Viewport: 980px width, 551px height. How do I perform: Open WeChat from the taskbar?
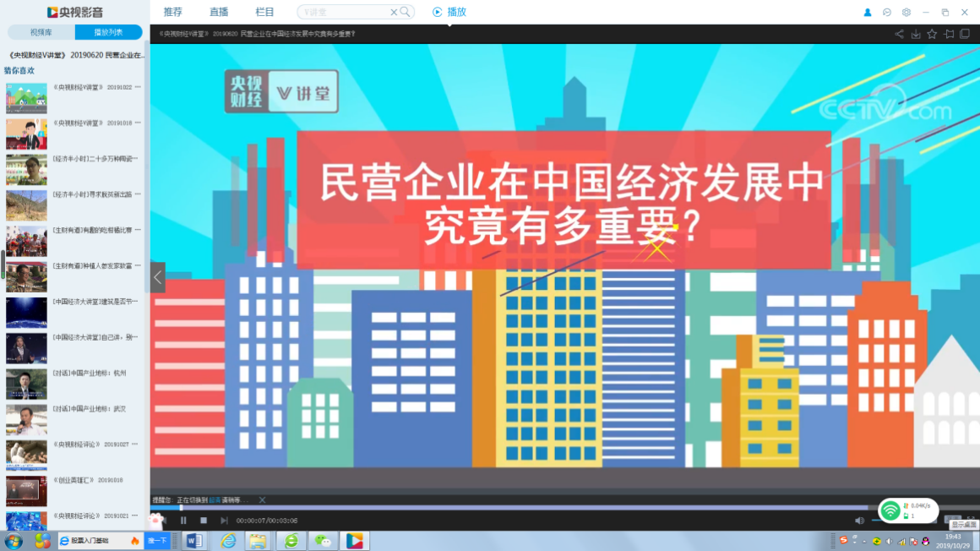[x=323, y=541]
